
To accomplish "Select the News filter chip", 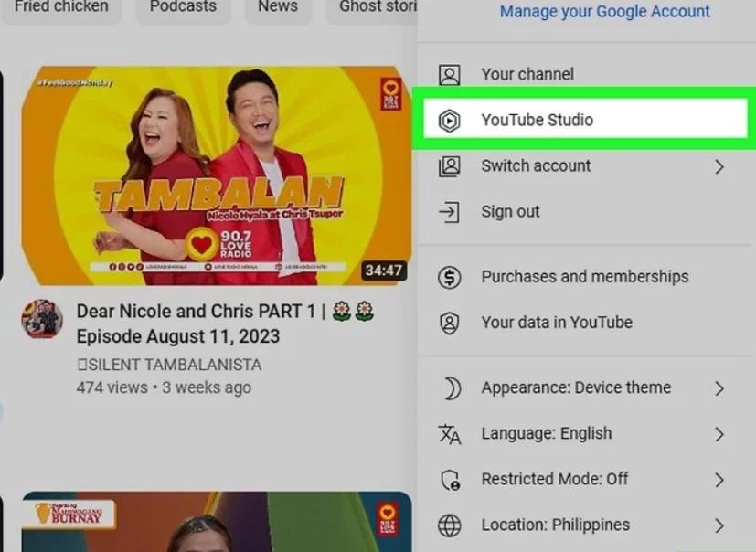I will [x=277, y=7].
